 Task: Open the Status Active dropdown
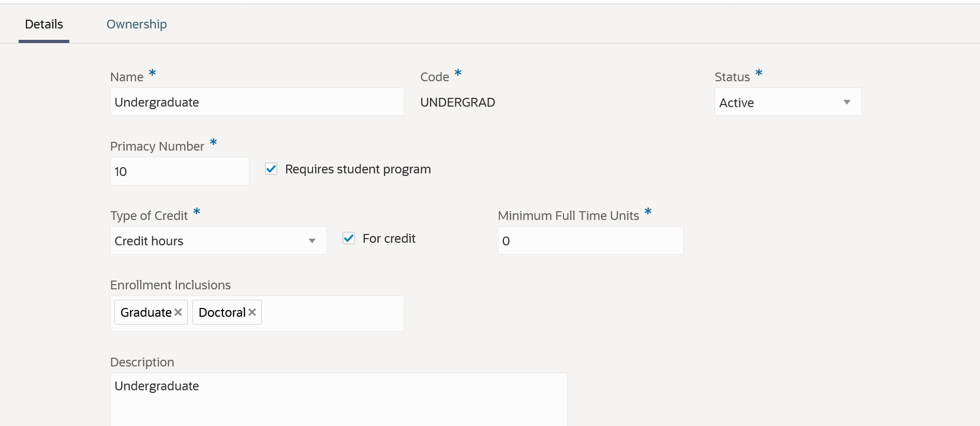pos(776,102)
